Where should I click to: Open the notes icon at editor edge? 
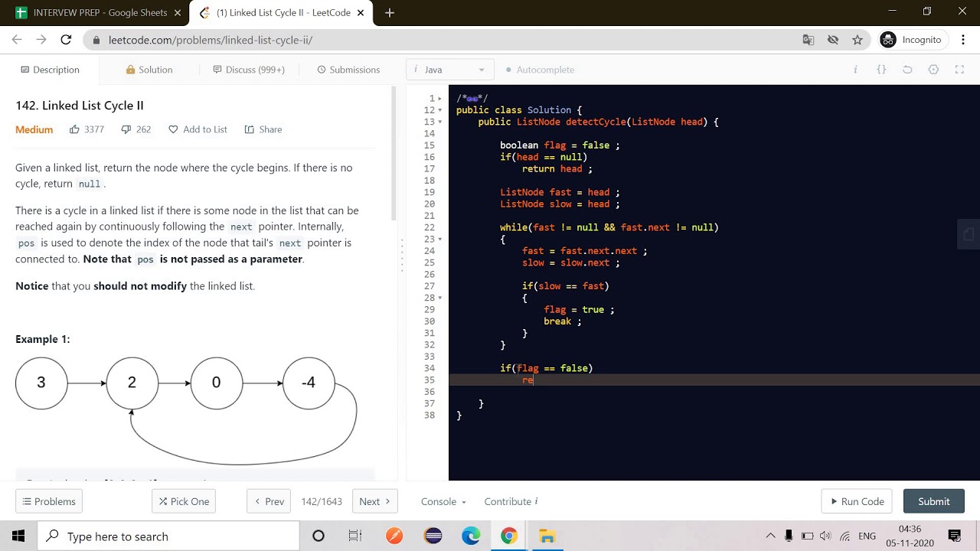(969, 235)
